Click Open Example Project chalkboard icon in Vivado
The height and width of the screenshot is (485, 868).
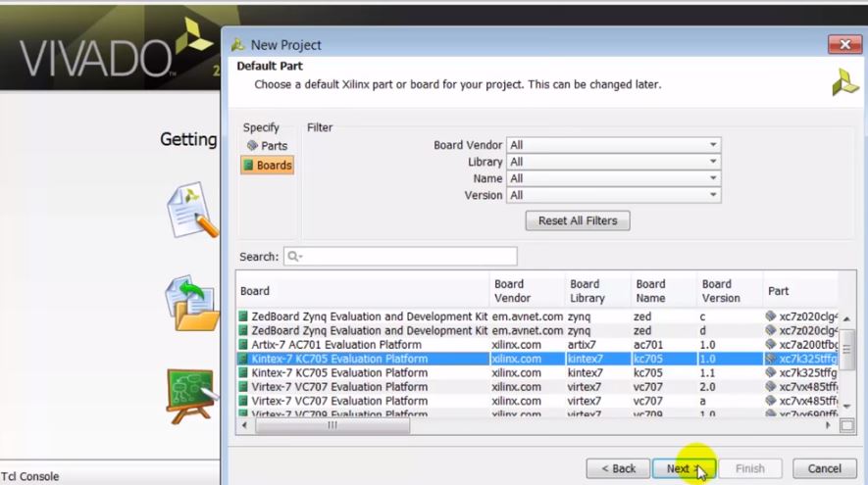(192, 396)
